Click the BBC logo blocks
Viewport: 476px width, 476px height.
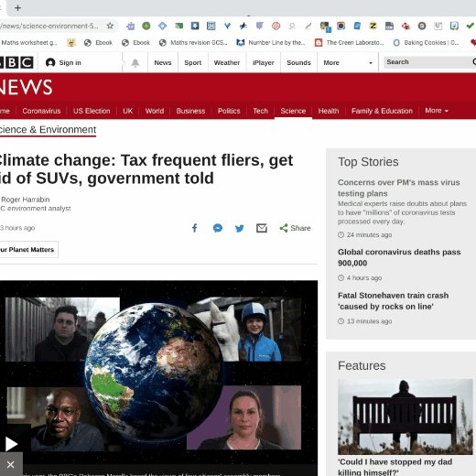click(16, 62)
